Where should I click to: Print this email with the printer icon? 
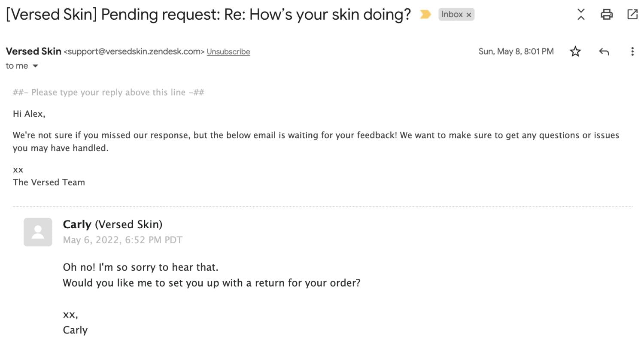tap(606, 15)
